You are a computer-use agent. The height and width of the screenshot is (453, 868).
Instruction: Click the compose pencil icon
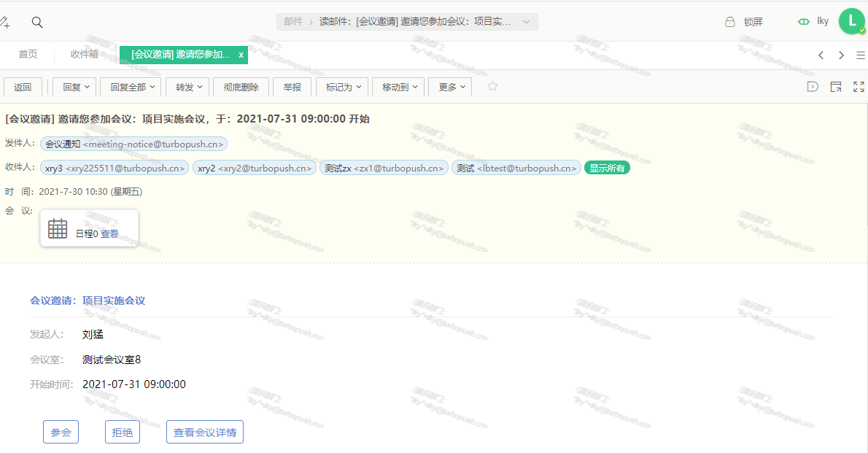coord(4,23)
